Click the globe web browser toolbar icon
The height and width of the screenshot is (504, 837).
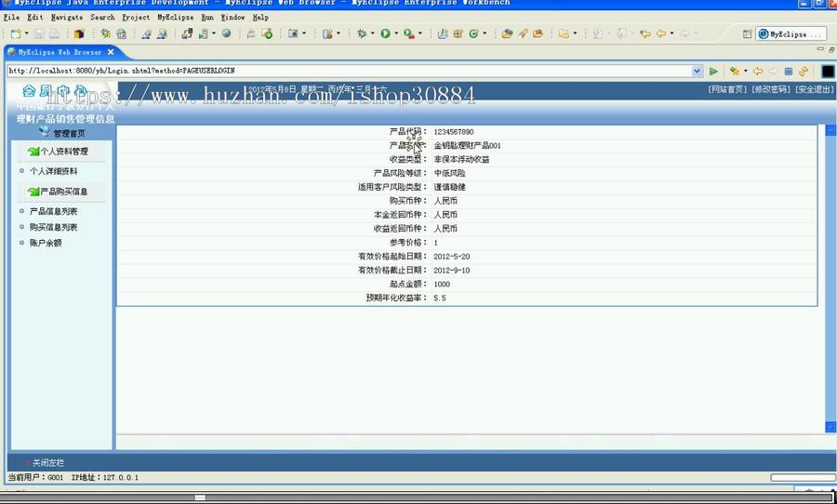click(226, 33)
